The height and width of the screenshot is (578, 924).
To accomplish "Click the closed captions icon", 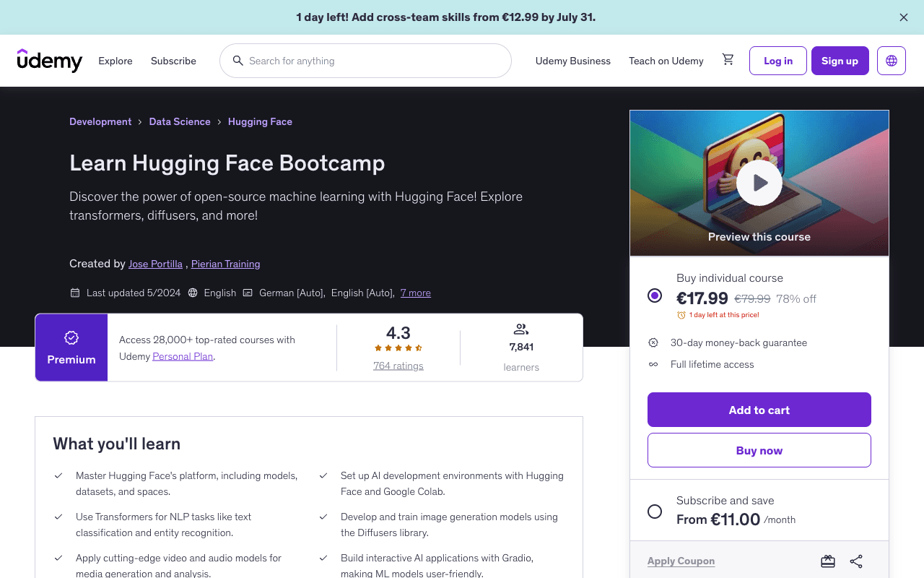I will [x=248, y=293].
